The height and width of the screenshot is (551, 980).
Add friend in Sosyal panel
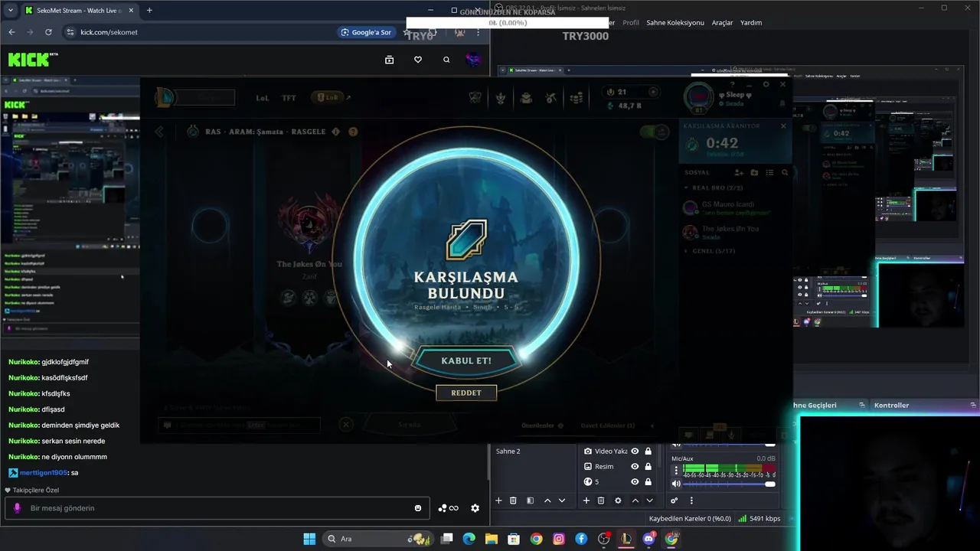coord(739,173)
